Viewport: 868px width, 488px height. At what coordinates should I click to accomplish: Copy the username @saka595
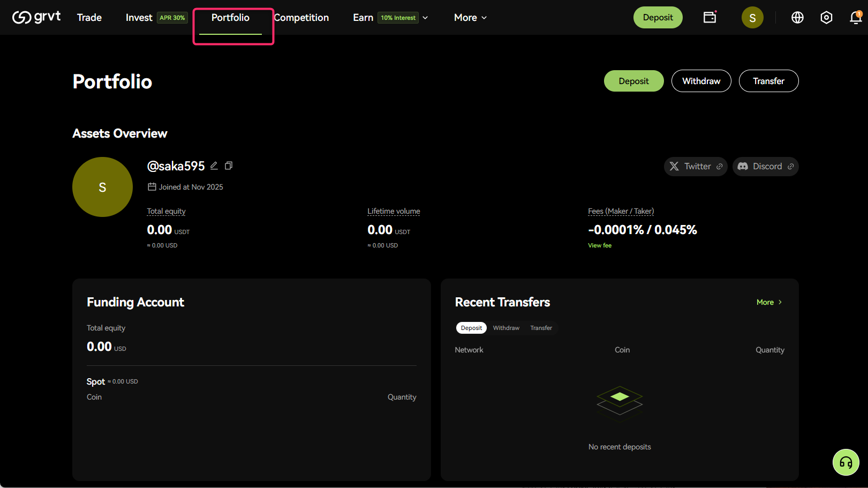[x=229, y=166]
